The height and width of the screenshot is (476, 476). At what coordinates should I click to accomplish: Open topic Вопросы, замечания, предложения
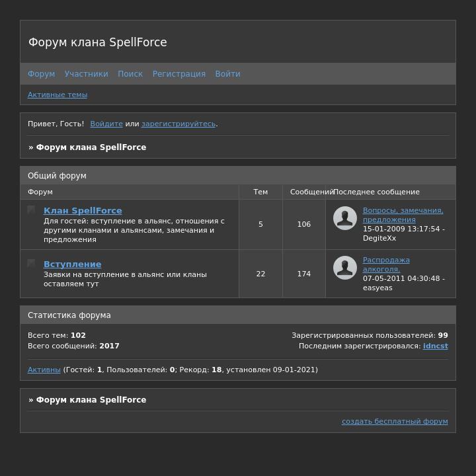coord(403,215)
